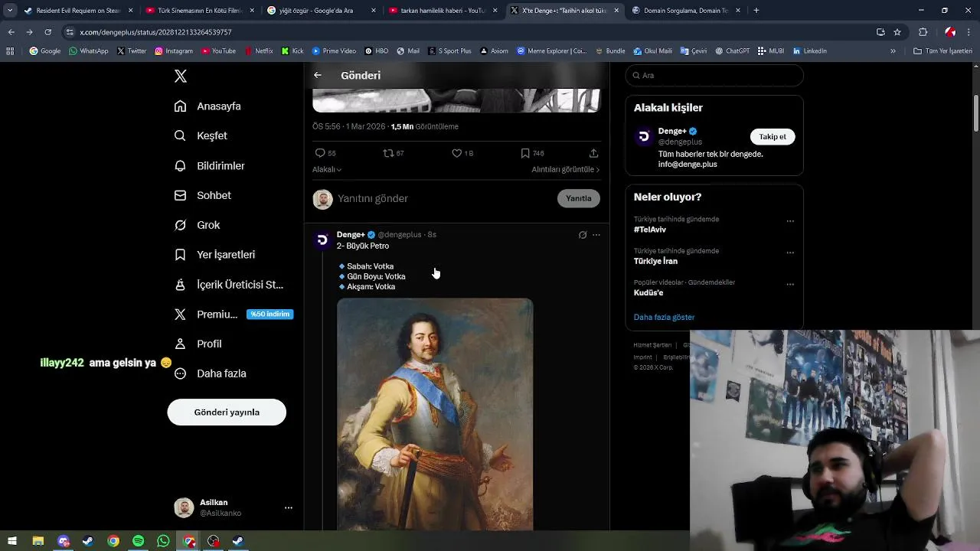980x551 pixels.
Task: Reload the page
Action: click(x=47, y=32)
